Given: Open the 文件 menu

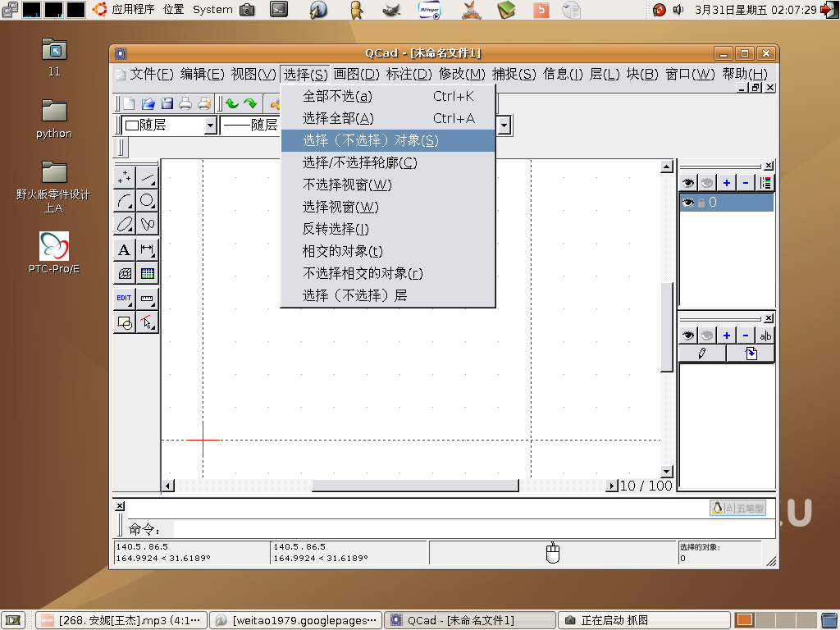Looking at the screenshot, I should pos(152,74).
